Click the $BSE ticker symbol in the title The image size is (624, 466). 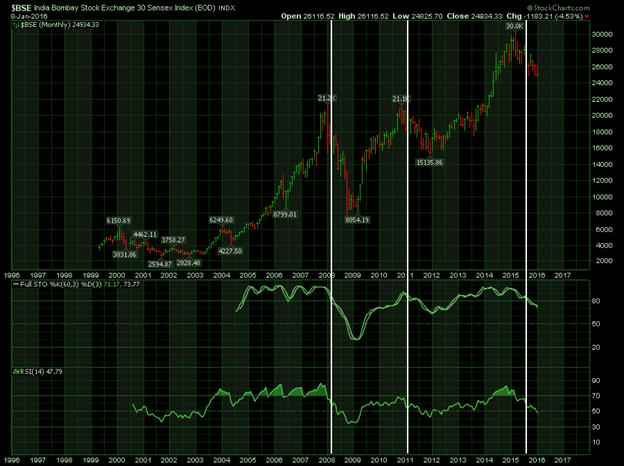(x=20, y=8)
